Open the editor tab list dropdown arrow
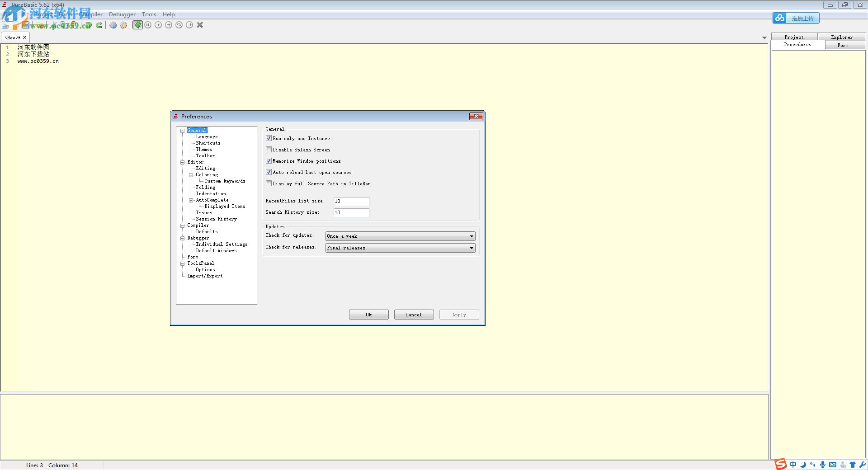Image resolution: width=868 pixels, height=470 pixels. click(x=764, y=38)
